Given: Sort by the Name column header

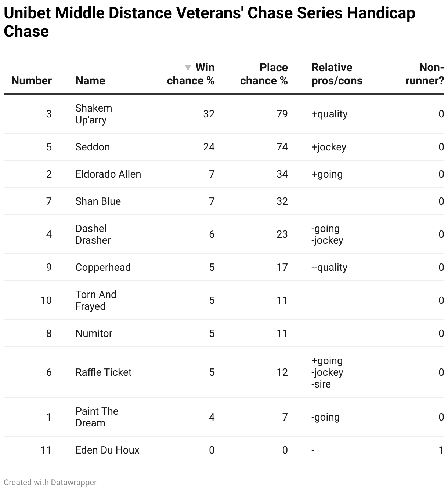Looking at the screenshot, I should [90, 81].
